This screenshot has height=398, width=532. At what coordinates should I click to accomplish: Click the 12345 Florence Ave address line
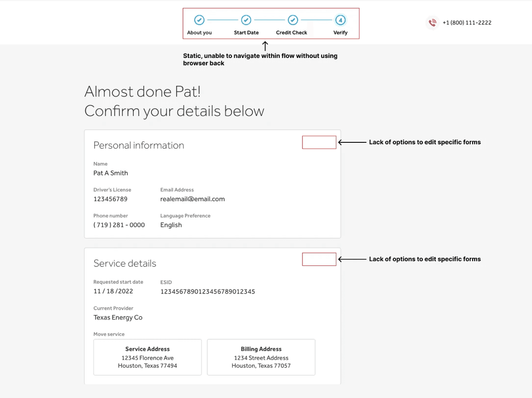(148, 358)
